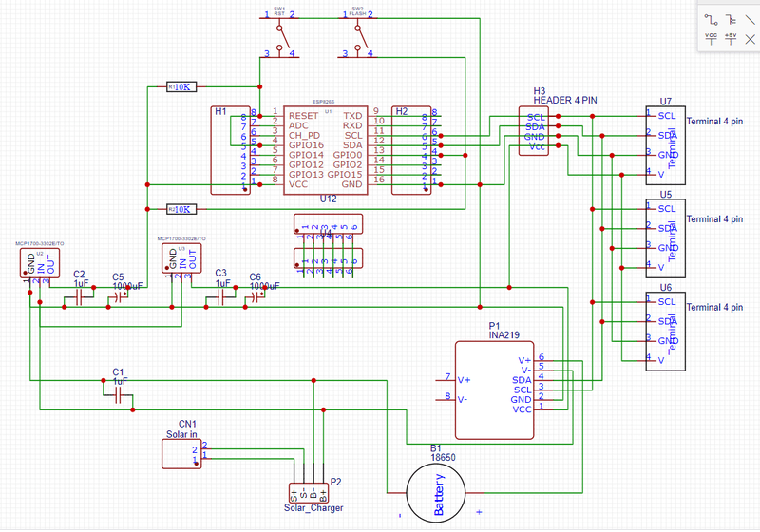Viewport: 760px width, 532px height.
Task: Click the 'CN1' designator
Action: tap(187, 424)
